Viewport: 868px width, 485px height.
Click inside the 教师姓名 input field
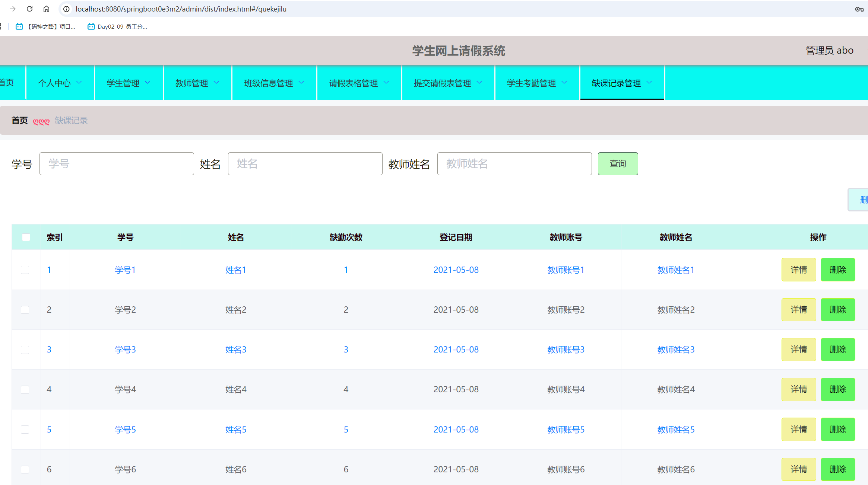tap(514, 163)
